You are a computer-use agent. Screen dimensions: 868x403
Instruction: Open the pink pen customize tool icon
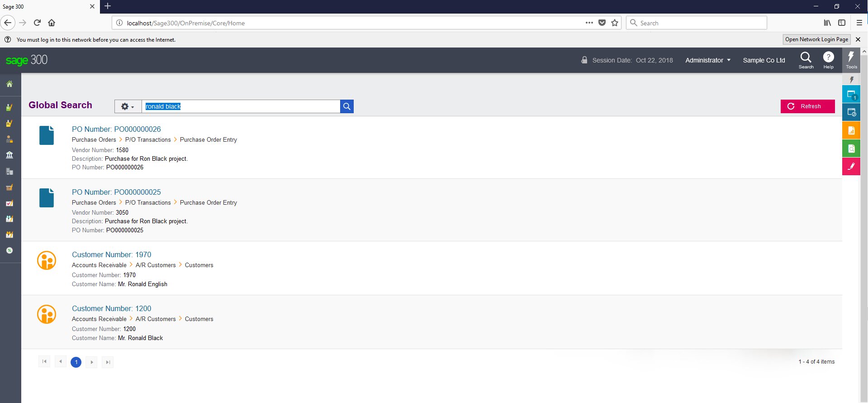tap(851, 167)
